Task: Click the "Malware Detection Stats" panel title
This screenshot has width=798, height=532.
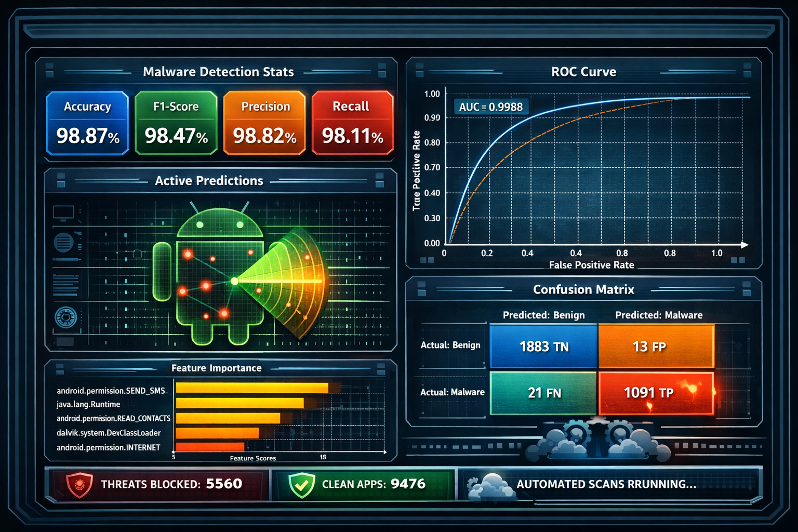Action: coord(219,72)
